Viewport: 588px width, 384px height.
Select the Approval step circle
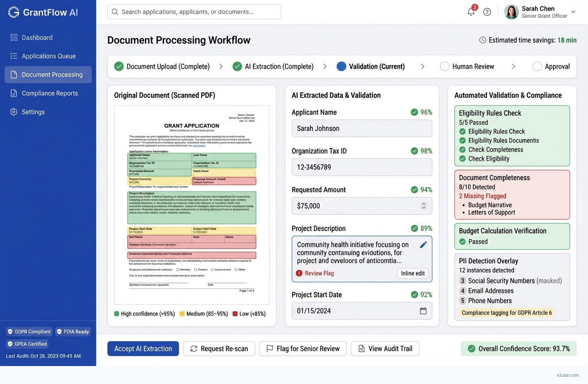point(537,66)
